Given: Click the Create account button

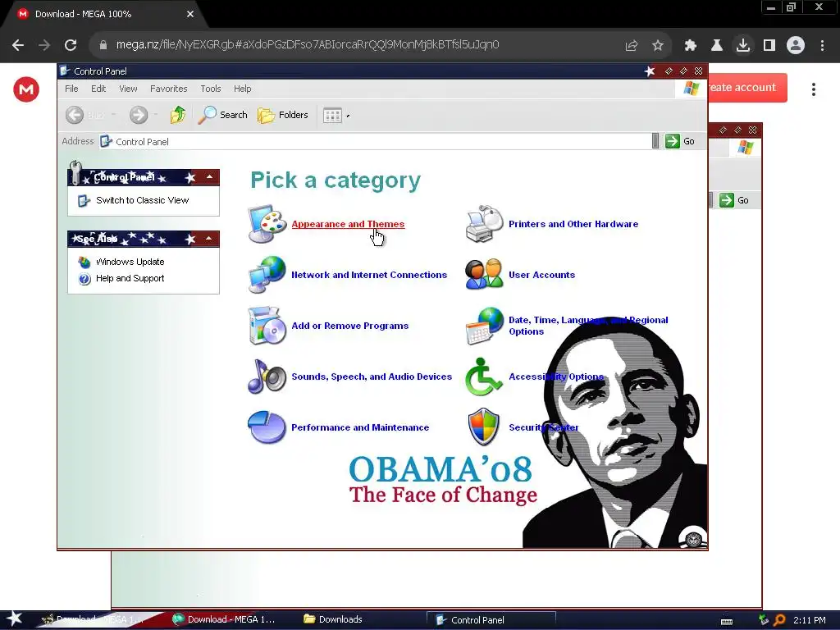Looking at the screenshot, I should point(747,87).
